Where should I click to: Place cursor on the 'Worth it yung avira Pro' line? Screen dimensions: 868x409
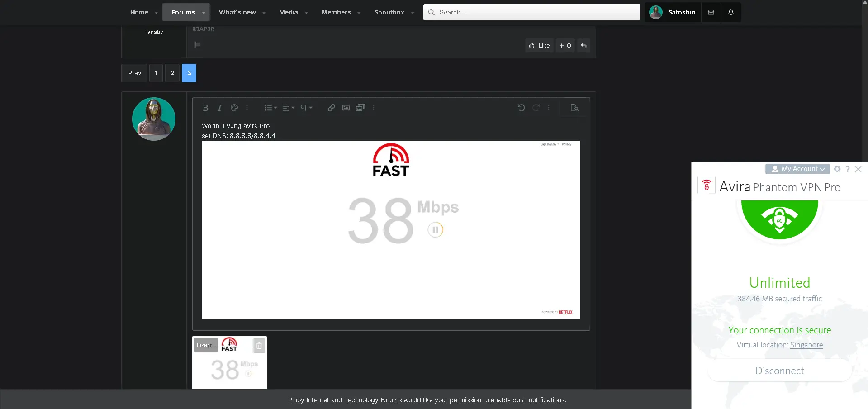pyautogui.click(x=236, y=126)
